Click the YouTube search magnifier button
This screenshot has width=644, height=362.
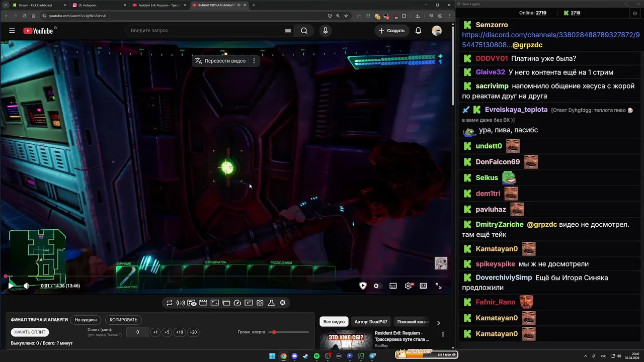point(304,31)
